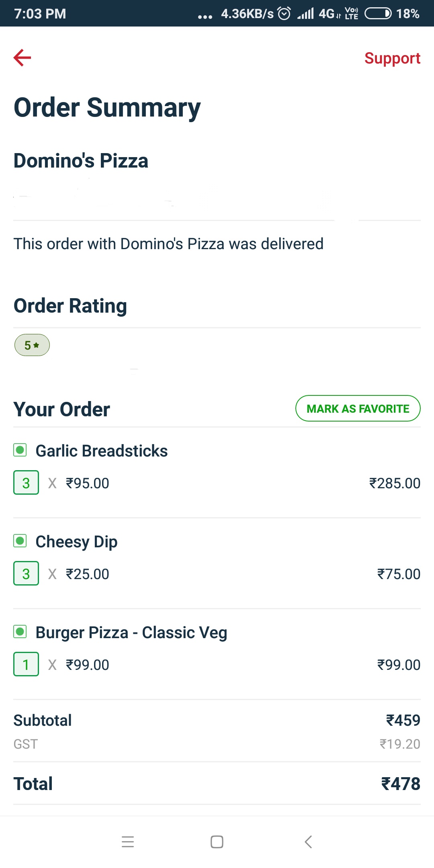
Task: Select Burger Pizza quantity box
Action: tap(26, 664)
